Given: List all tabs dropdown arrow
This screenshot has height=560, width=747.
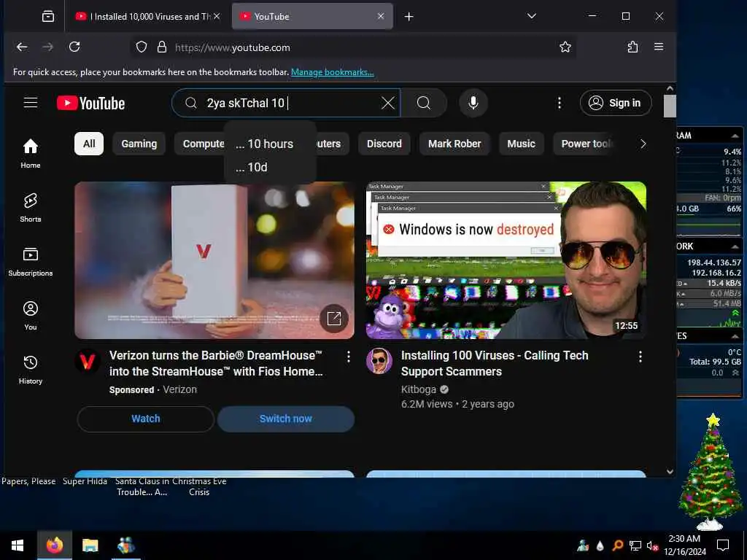Looking at the screenshot, I should (532, 16).
